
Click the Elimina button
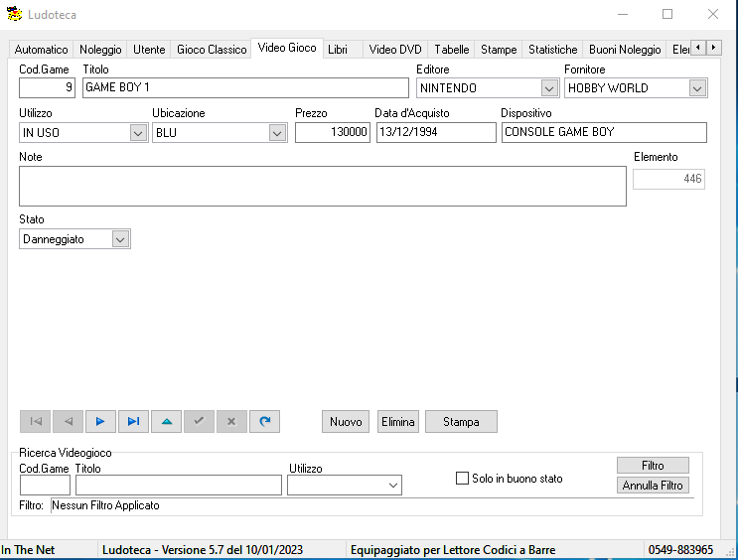tap(397, 422)
